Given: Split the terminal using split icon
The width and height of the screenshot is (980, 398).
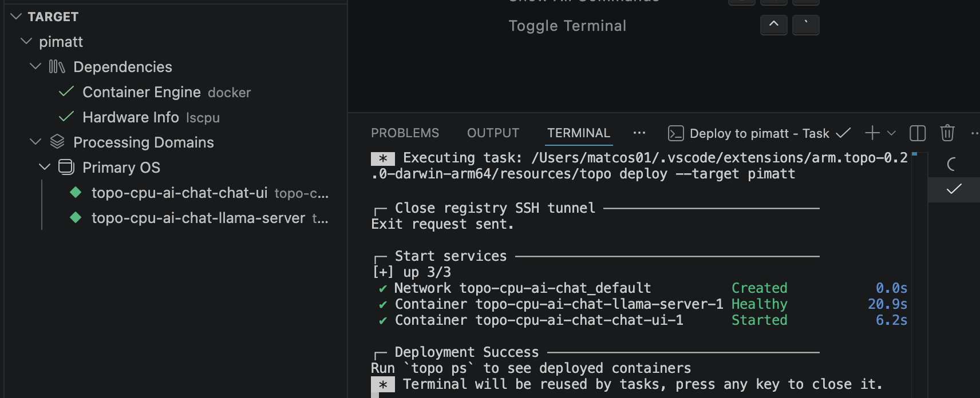Looking at the screenshot, I should coord(918,133).
